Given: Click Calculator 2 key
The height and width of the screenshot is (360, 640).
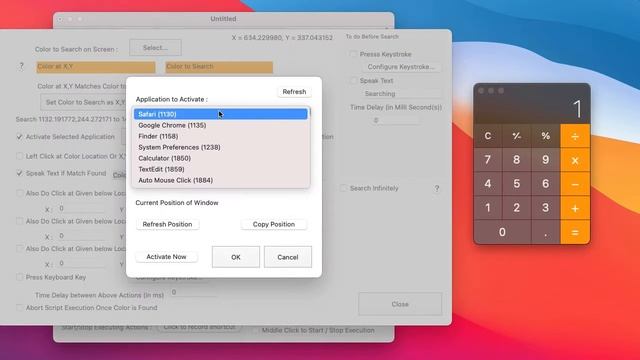Looking at the screenshot, I should (517, 208).
